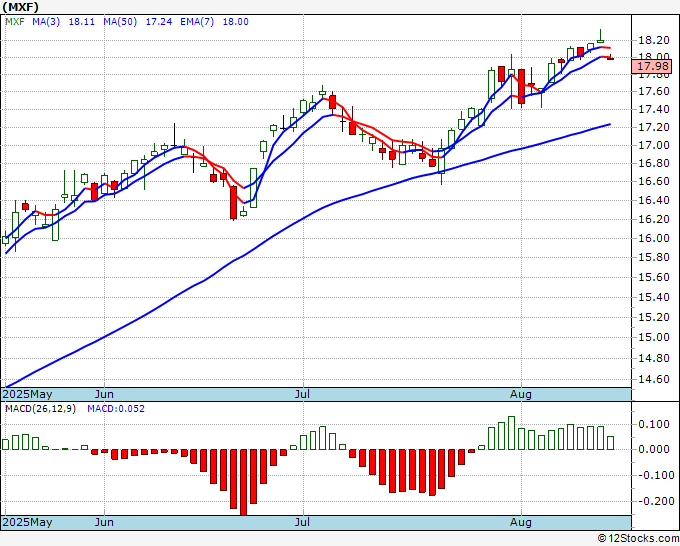The image size is (680, 546).
Task: Click 2025May on the price chart date axis
Action: tap(28, 394)
